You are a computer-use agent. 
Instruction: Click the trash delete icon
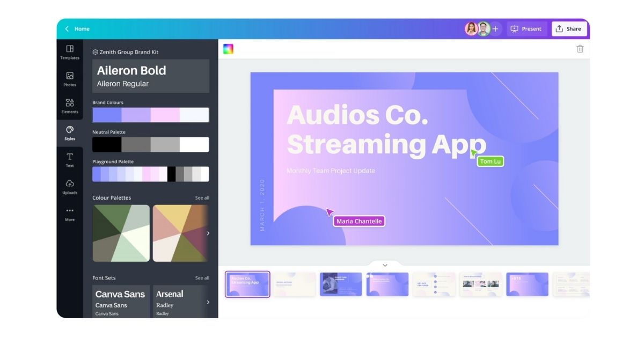[x=580, y=49]
